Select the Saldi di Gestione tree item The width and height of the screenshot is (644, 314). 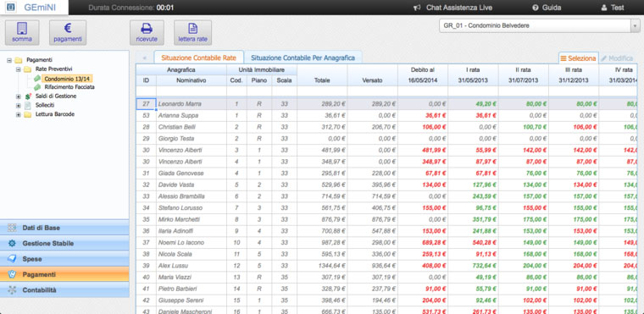56,96
